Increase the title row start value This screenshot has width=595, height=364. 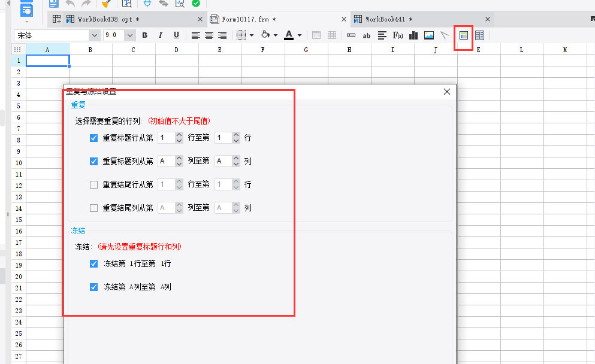pyautogui.click(x=179, y=135)
